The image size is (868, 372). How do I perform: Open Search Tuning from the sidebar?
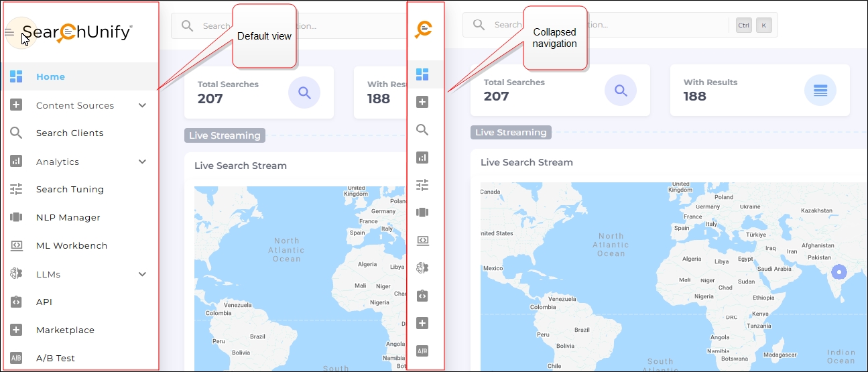[70, 190]
